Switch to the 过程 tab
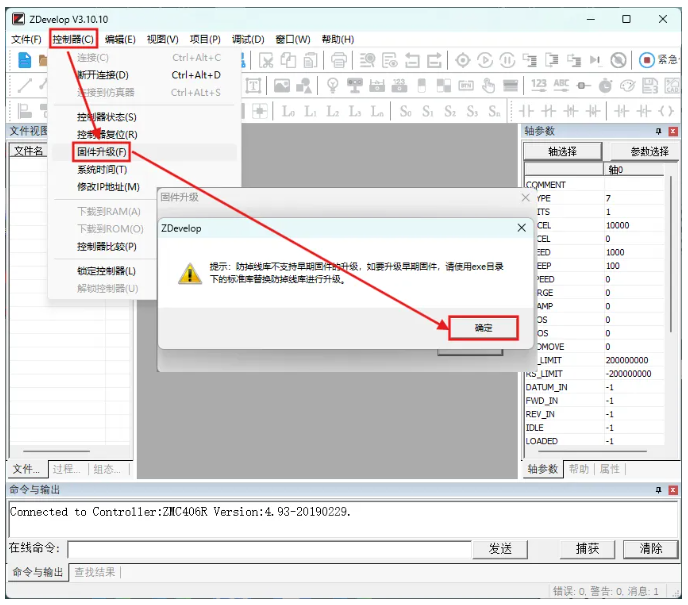The image size is (688, 605). coord(67,469)
